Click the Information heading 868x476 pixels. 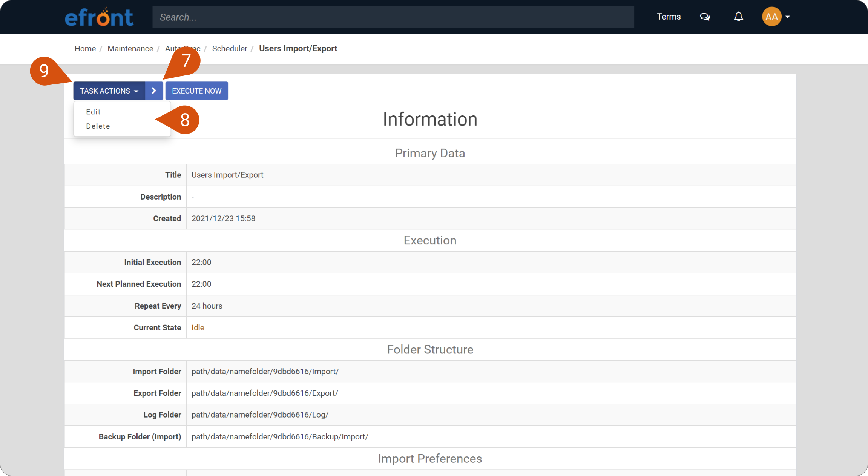430,120
